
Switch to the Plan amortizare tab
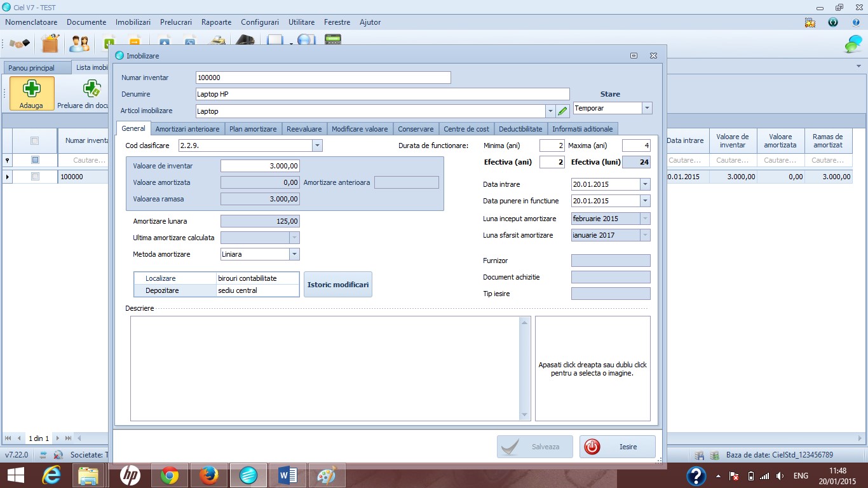click(x=253, y=129)
